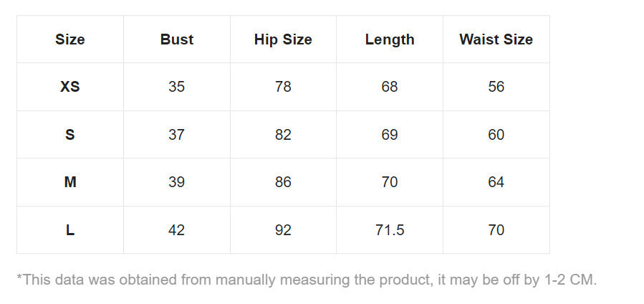Select the XS size row label
Screen dimensions: 644x304
70,87
